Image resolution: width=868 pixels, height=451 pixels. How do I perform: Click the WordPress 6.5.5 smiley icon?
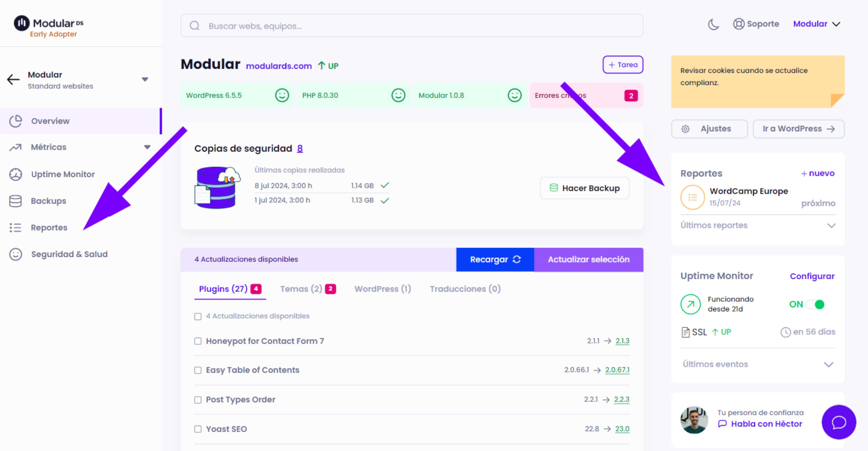(282, 95)
